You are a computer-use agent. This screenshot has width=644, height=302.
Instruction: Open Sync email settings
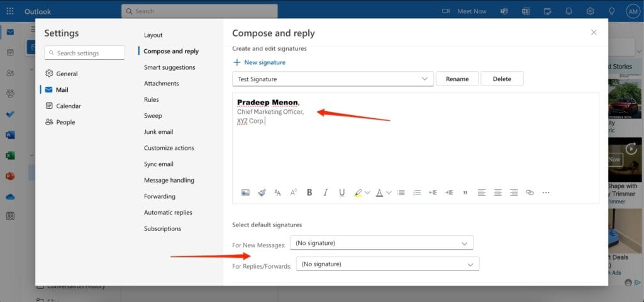pos(158,164)
